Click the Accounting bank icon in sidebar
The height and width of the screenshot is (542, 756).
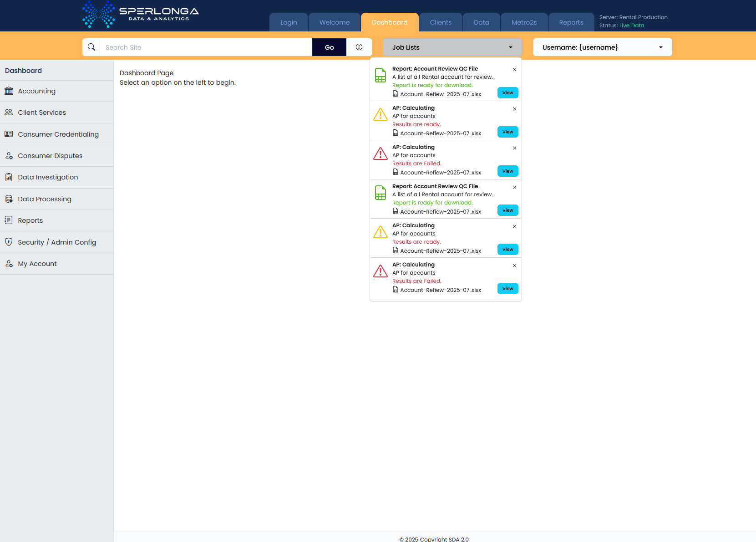pos(9,91)
